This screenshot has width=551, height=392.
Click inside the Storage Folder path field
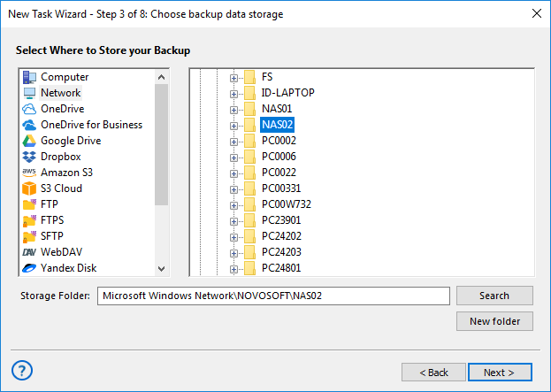coord(274,296)
